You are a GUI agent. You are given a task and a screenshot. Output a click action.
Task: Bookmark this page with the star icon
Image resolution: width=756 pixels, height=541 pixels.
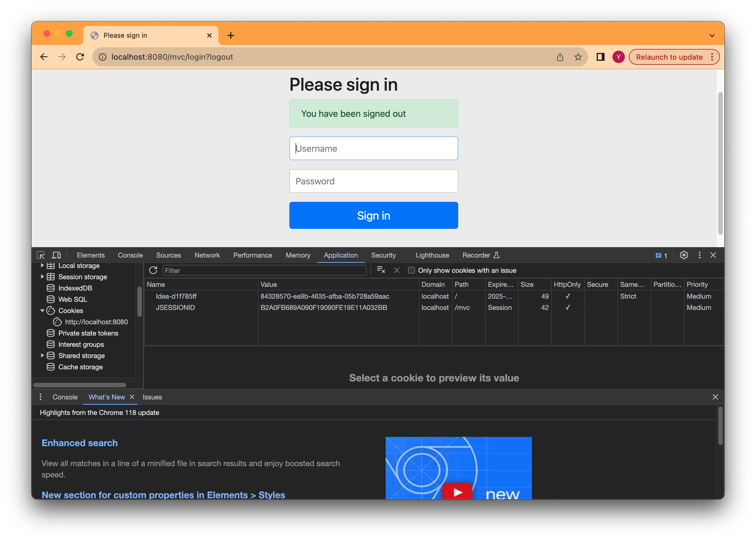pos(578,57)
